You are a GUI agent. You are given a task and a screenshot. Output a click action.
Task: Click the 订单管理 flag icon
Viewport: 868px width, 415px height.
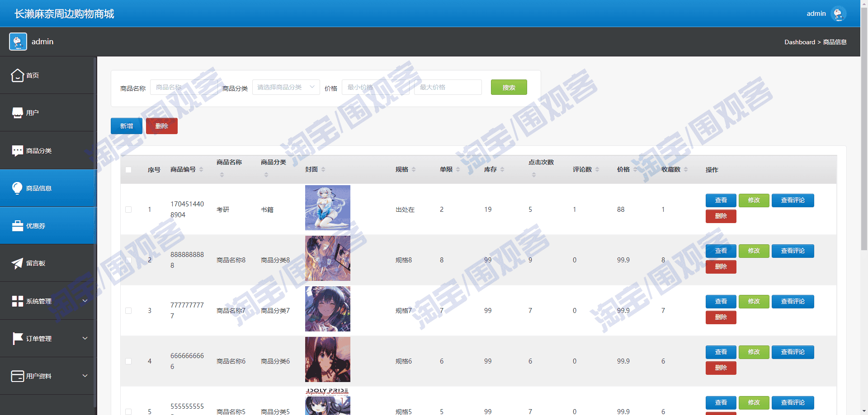[17, 339]
